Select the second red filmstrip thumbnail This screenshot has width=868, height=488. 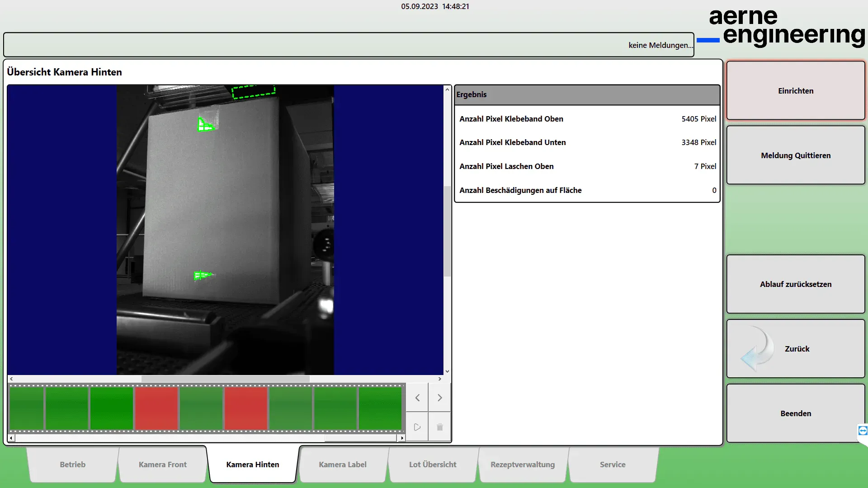click(246, 408)
